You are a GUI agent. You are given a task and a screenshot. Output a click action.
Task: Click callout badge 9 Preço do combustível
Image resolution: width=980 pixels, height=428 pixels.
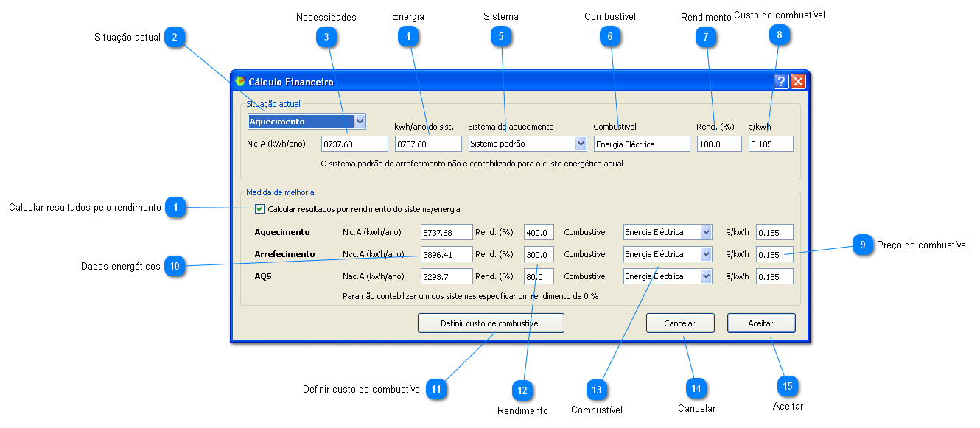click(863, 245)
